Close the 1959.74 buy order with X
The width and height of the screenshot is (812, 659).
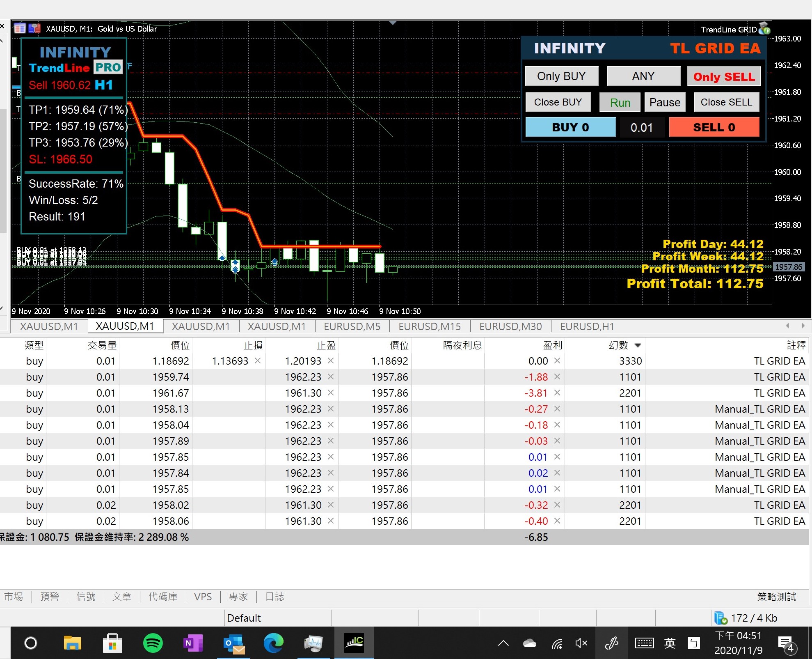(x=557, y=377)
